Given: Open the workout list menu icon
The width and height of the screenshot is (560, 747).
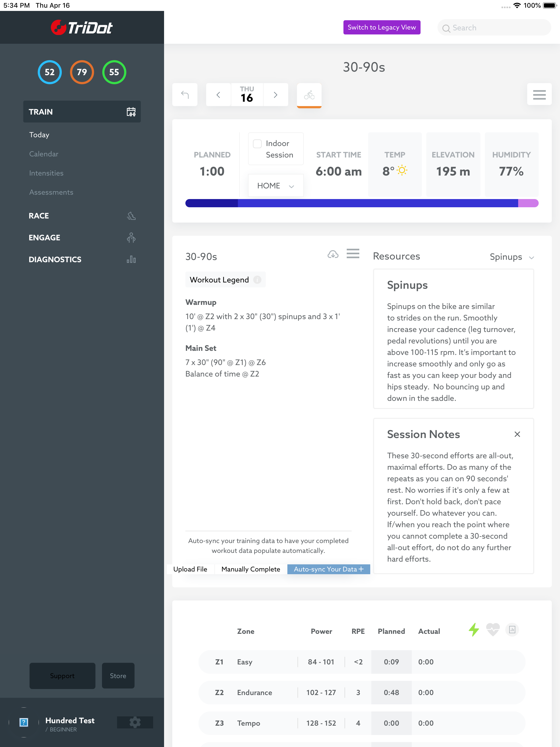Looking at the screenshot, I should click(353, 254).
